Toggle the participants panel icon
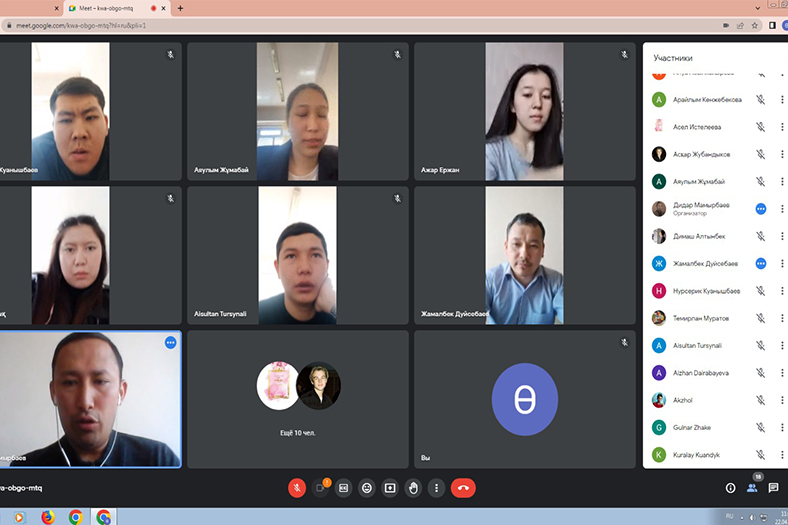This screenshot has width=788, height=525. click(752, 488)
